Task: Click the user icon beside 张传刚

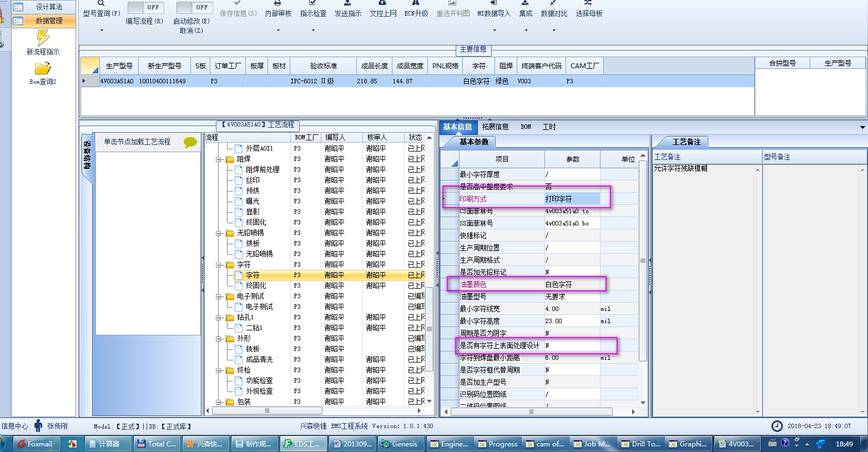Action: pos(38,426)
